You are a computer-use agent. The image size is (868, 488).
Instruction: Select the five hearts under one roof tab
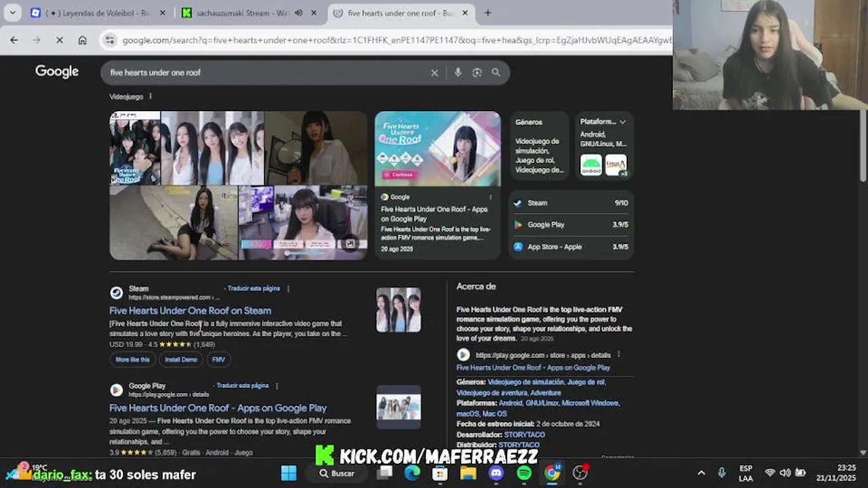pyautogui.click(x=400, y=13)
